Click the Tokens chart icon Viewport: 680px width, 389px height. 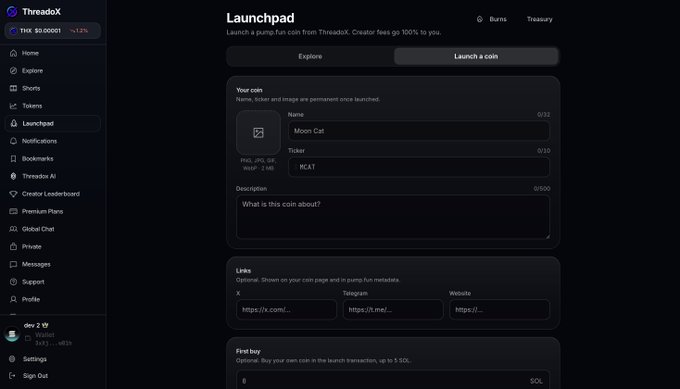(x=13, y=106)
